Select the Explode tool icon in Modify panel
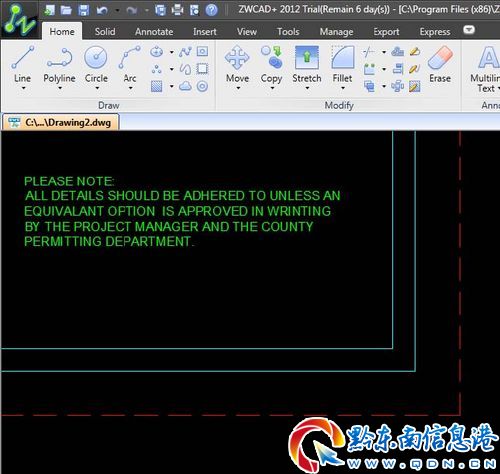Image resolution: width=500 pixels, height=474 pixels. [x=398, y=86]
